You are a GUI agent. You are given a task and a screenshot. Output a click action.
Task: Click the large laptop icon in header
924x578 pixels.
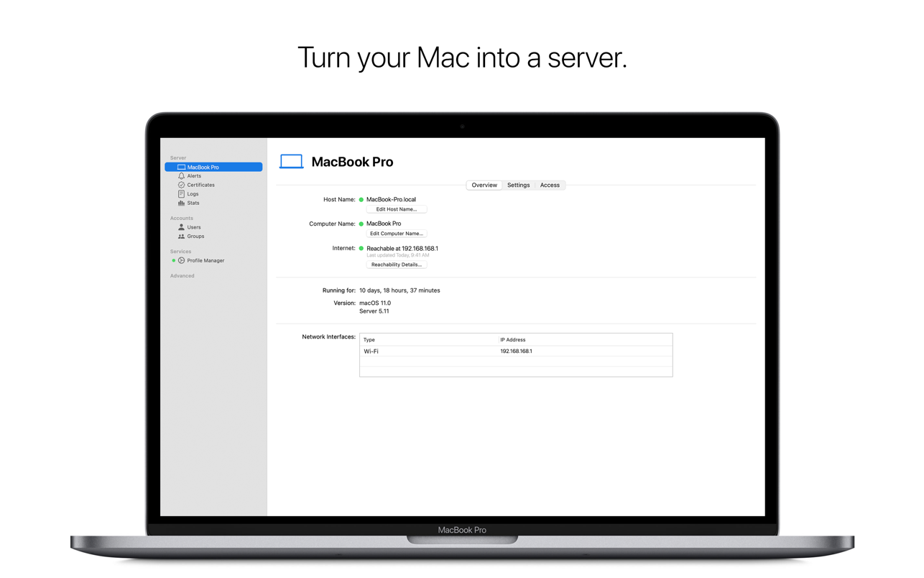[291, 162]
